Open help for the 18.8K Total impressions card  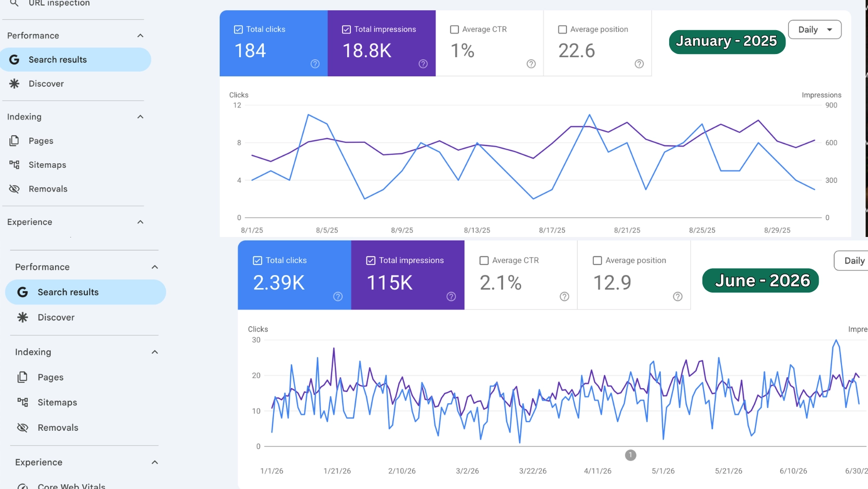click(423, 64)
